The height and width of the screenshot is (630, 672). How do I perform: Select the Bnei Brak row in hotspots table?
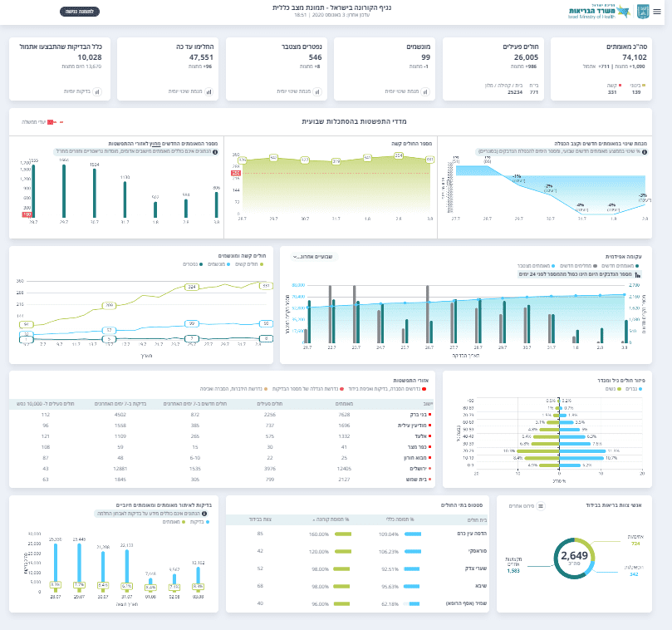point(222,415)
